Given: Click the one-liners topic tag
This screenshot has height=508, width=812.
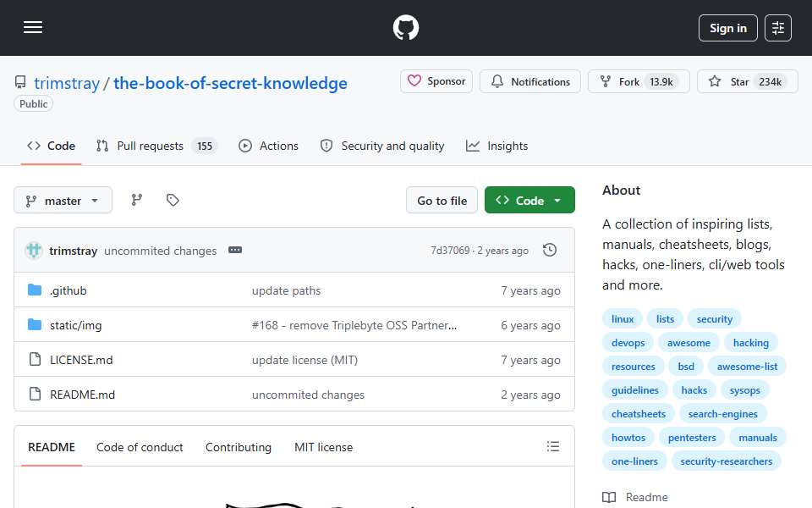Looking at the screenshot, I should click(634, 461).
